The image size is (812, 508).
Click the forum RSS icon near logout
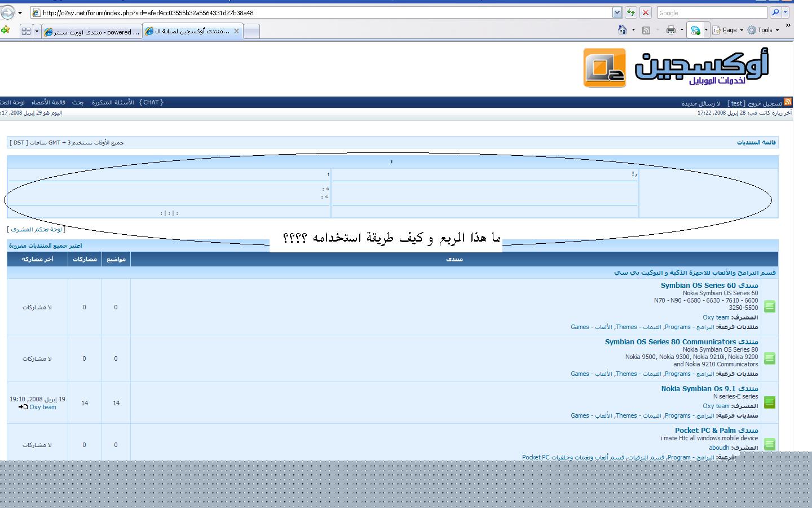(788, 102)
